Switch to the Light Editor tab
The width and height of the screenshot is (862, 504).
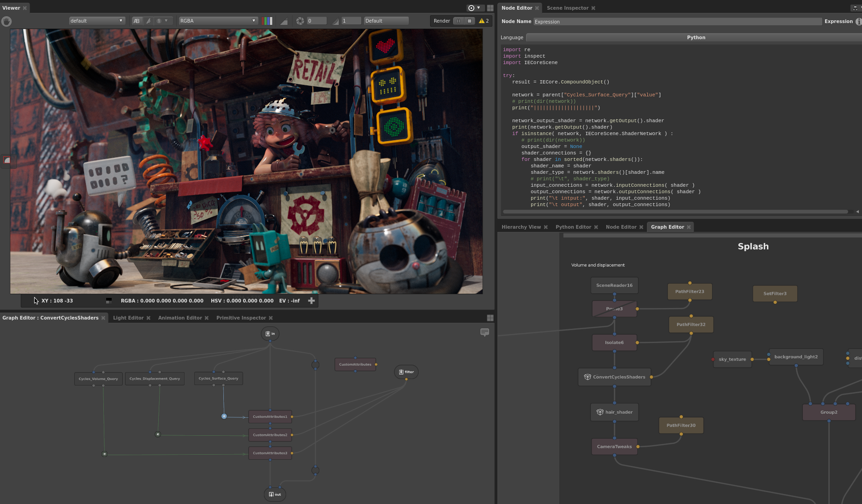coord(128,318)
